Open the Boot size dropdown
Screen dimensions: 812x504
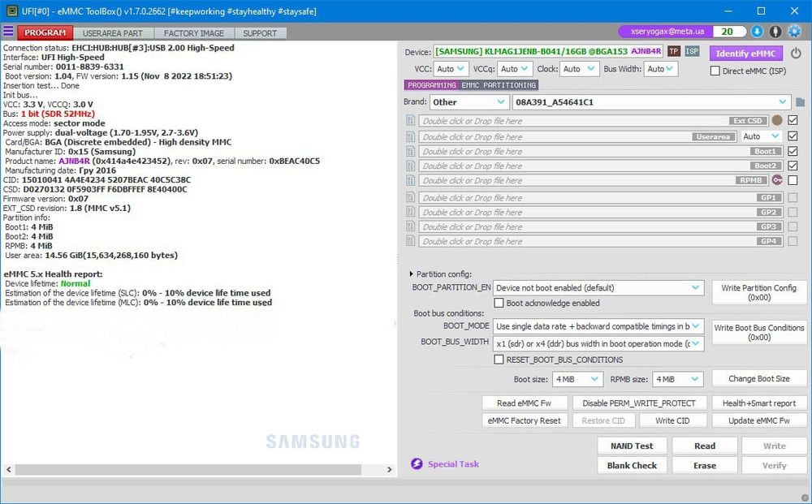point(577,379)
